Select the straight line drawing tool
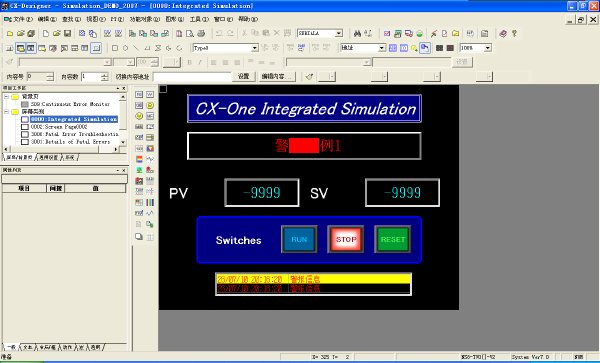Viewport: 600px width, 363px height. pyautogui.click(x=136, y=48)
